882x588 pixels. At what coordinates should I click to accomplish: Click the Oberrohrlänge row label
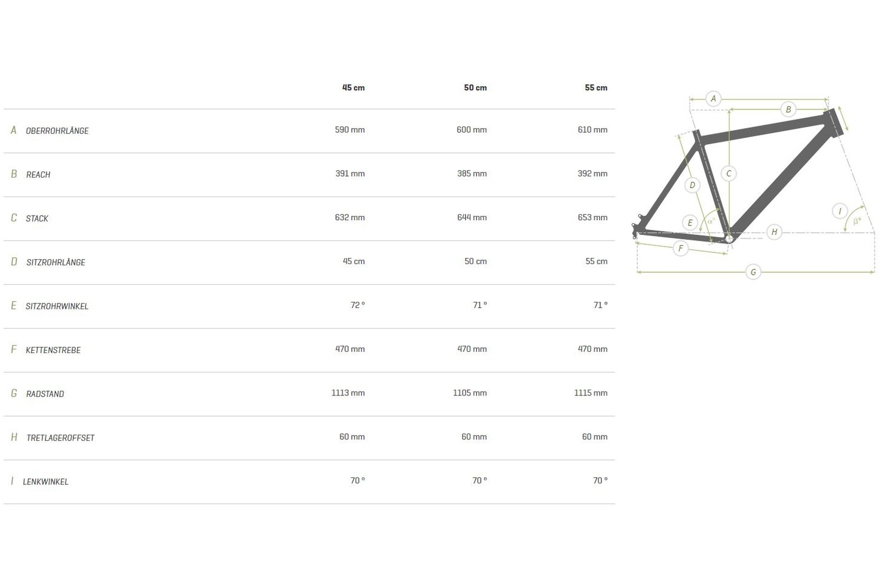pyautogui.click(x=57, y=131)
